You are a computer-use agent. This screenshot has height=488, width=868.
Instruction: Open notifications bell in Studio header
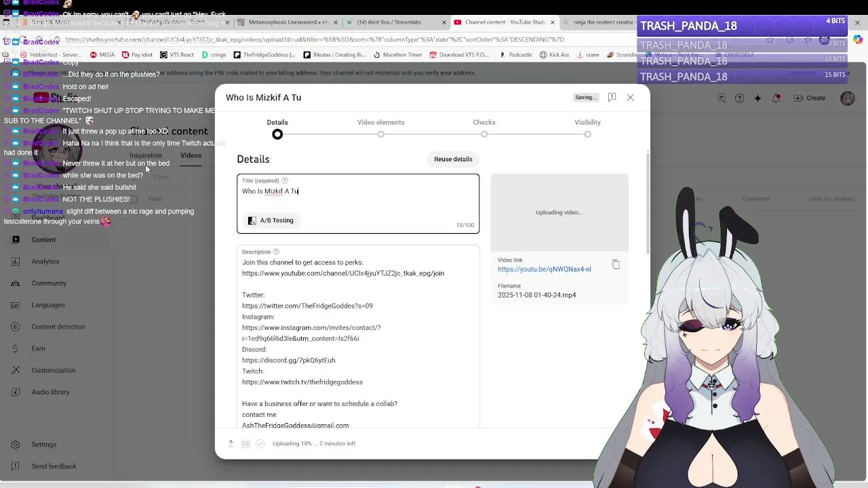(776, 98)
